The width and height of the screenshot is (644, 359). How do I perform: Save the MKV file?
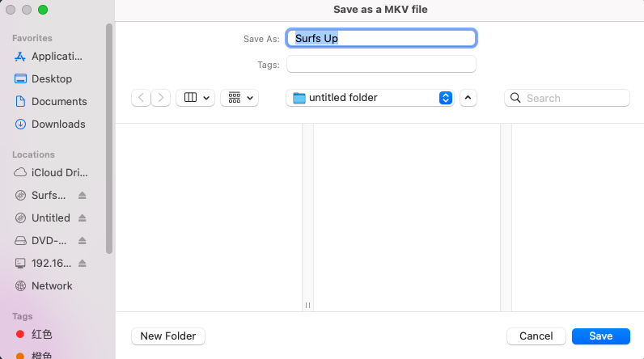click(601, 336)
